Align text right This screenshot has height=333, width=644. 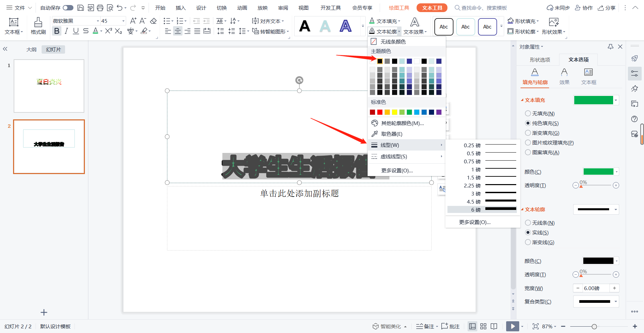[187, 31]
